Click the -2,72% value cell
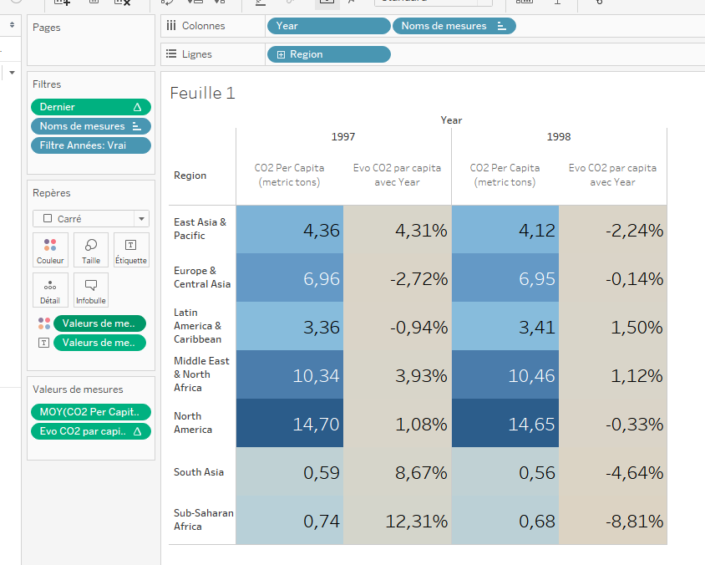The image size is (705, 565). tap(397, 278)
